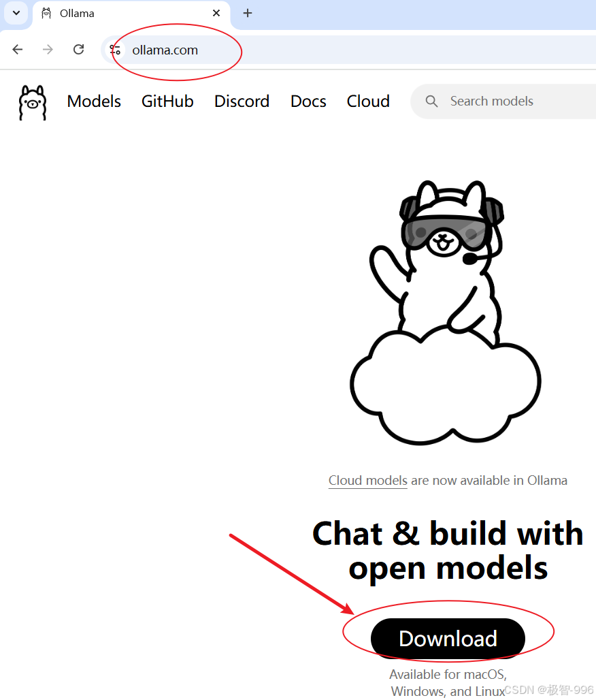The width and height of the screenshot is (596, 700).
Task: Open the GitHub link
Action: click(x=167, y=101)
